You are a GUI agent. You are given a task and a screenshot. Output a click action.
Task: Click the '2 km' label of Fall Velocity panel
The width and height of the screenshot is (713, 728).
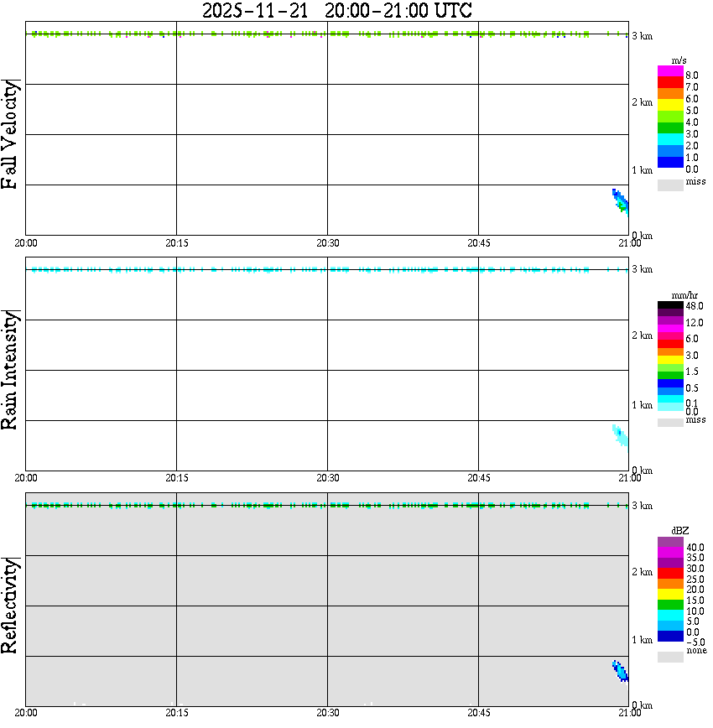click(642, 102)
